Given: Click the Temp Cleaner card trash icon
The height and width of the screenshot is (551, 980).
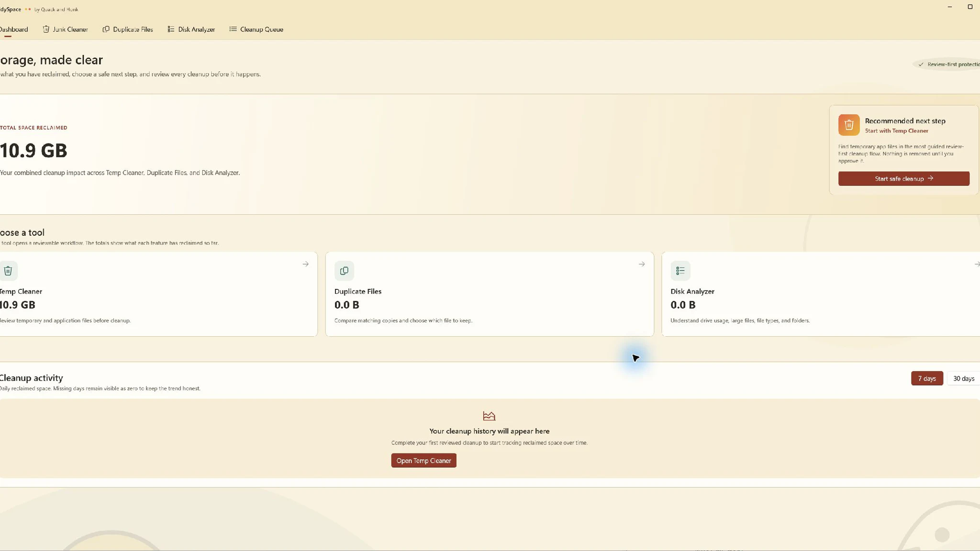Looking at the screenshot, I should [x=8, y=271].
